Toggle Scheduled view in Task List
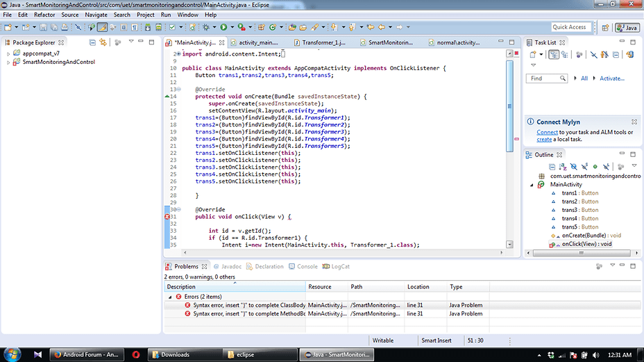This screenshot has height=362, width=644. (x=565, y=54)
